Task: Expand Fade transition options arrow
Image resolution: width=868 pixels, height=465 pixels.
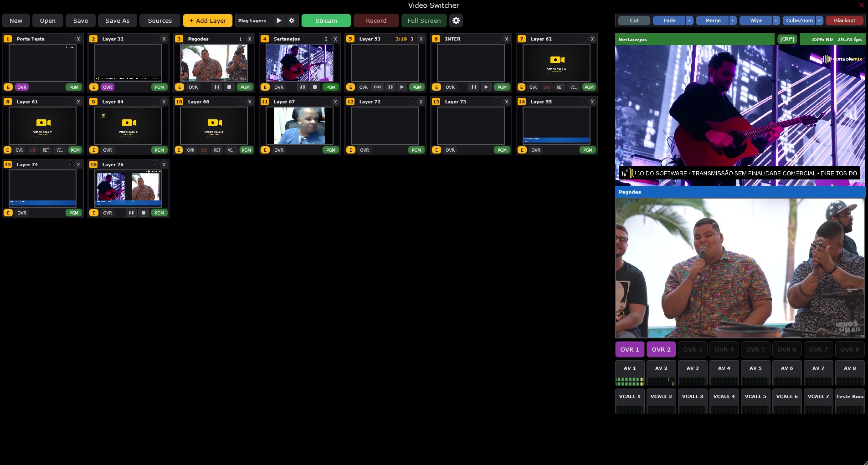Action: (690, 20)
